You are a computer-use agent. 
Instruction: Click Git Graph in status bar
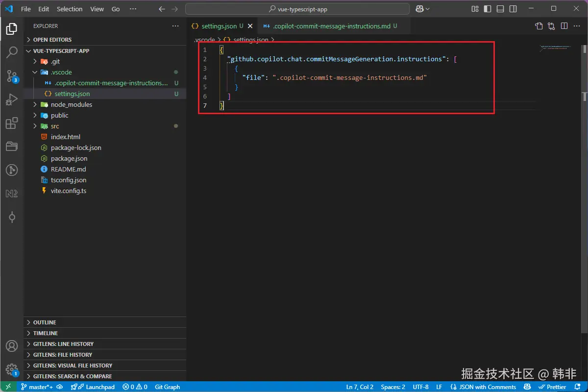168,387
